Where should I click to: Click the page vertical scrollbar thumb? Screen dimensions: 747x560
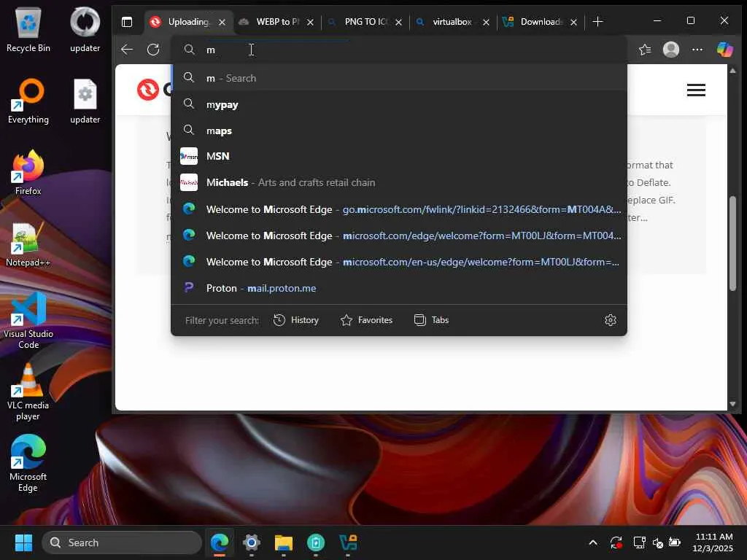click(732, 243)
